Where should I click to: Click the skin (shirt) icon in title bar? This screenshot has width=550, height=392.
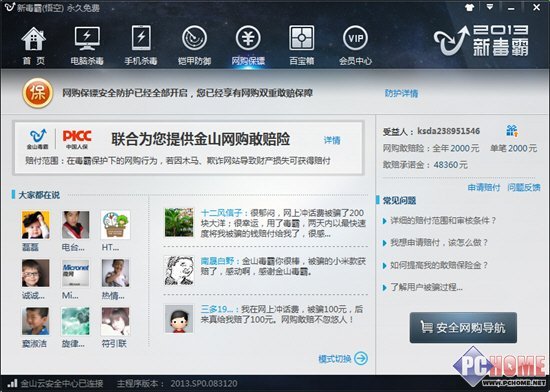pyautogui.click(x=469, y=7)
